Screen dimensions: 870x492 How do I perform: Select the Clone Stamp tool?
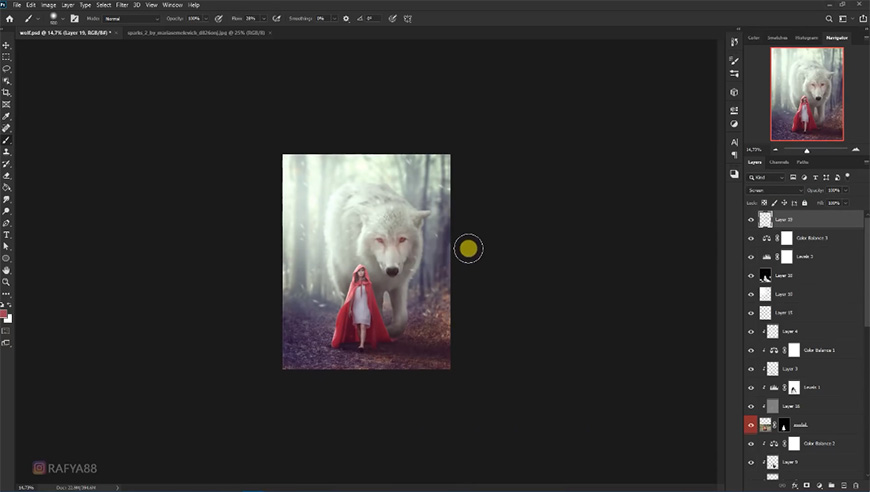point(6,152)
